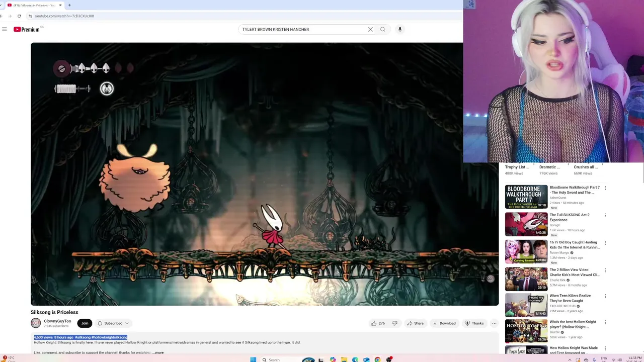Open the ENG language indicator
This screenshot has height=362, width=644.
604,359
